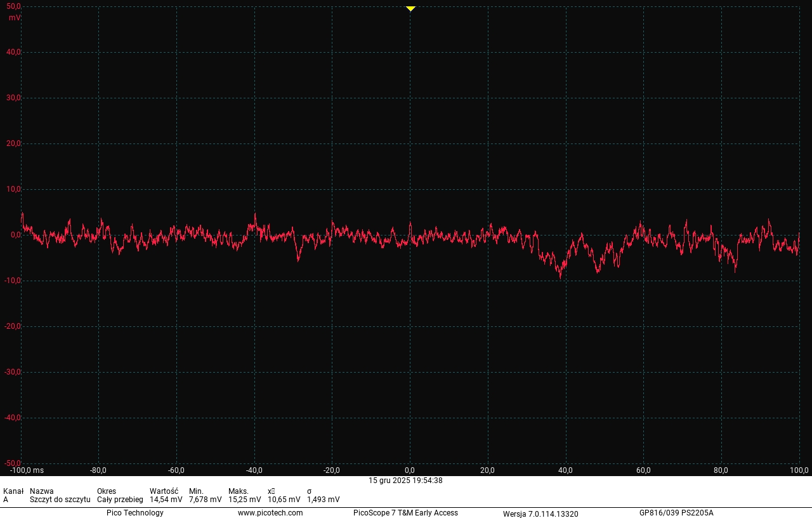Image resolution: width=812 pixels, height=518 pixels.
Task: Select the Szczyt do szczytu measurement row
Action: [60, 500]
